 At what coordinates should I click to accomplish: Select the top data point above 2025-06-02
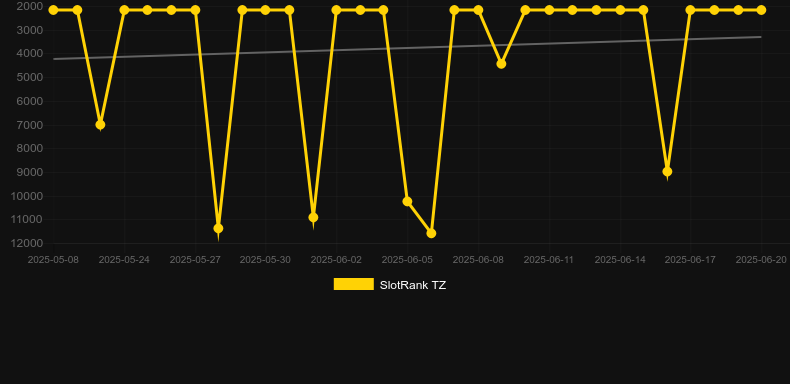(x=337, y=10)
